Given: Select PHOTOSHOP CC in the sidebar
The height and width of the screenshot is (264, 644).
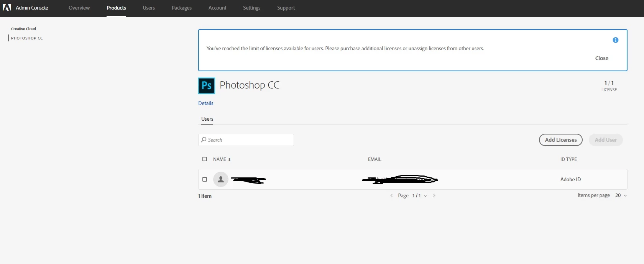Looking at the screenshot, I should (x=27, y=38).
